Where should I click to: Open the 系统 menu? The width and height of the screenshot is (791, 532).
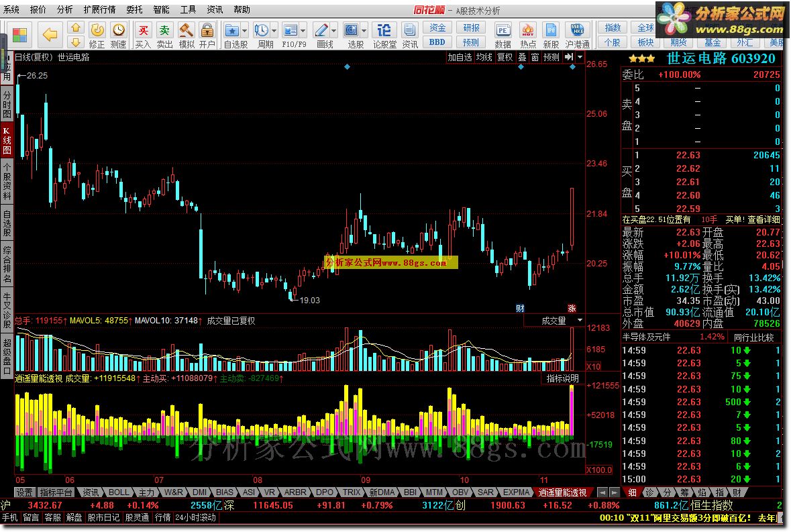pos(11,9)
